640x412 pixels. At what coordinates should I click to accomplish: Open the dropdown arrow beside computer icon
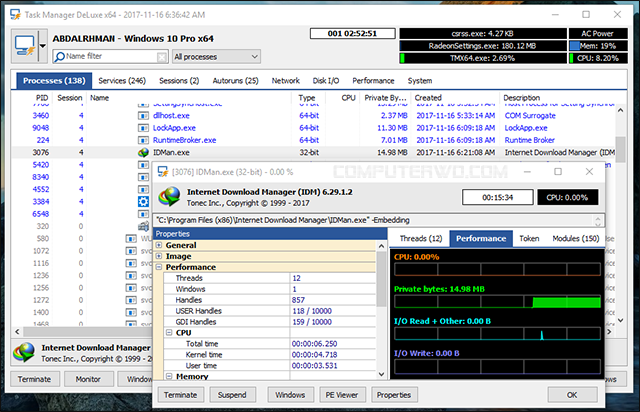pyautogui.click(x=43, y=46)
